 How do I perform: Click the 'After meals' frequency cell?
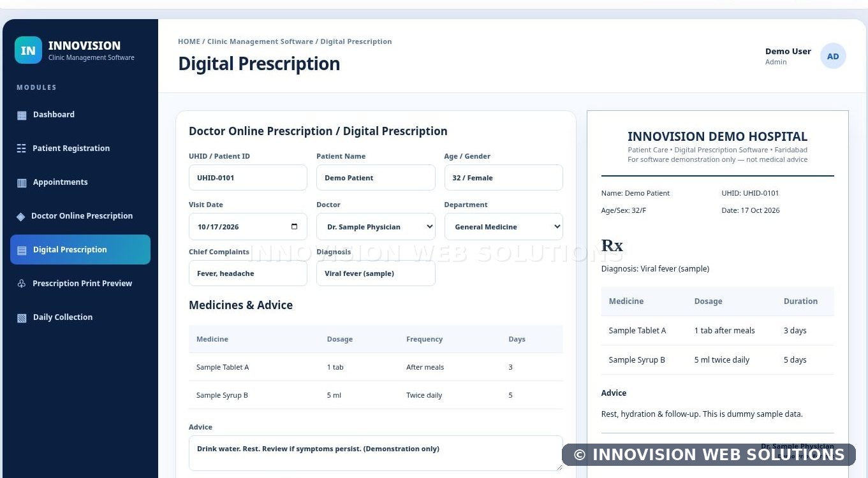(425, 367)
